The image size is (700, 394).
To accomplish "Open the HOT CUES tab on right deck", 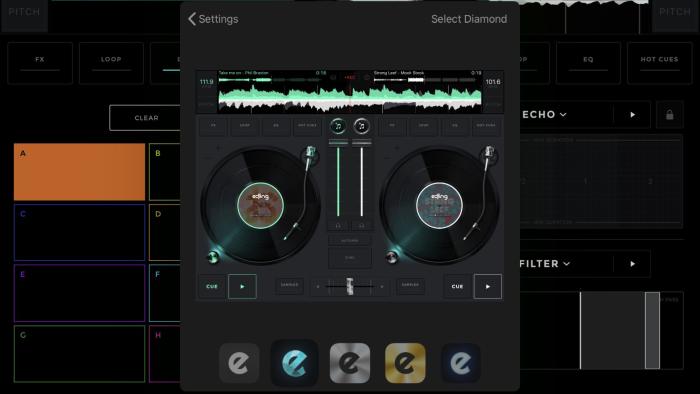I will (659, 63).
